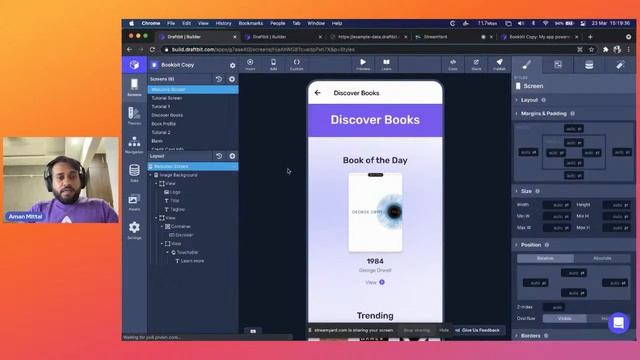Screen dimensions: 640x360
Task: Open the Bookmarks menu in menu bar
Action: [251, 23]
